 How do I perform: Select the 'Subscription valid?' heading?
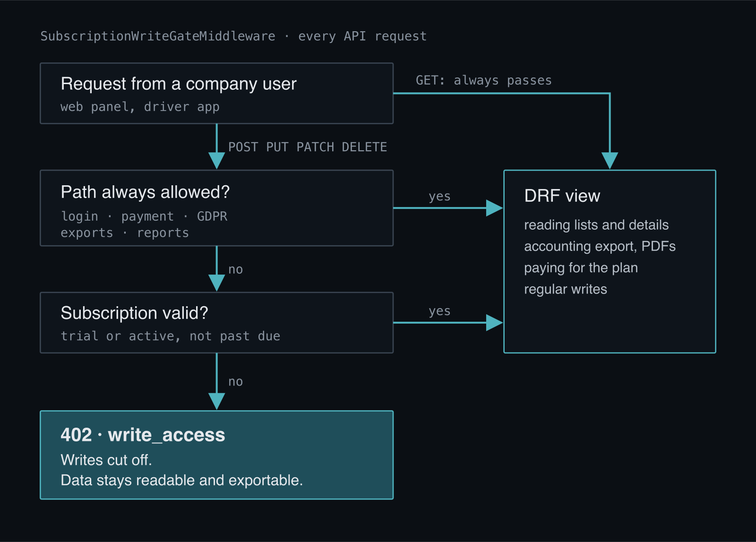(x=134, y=313)
